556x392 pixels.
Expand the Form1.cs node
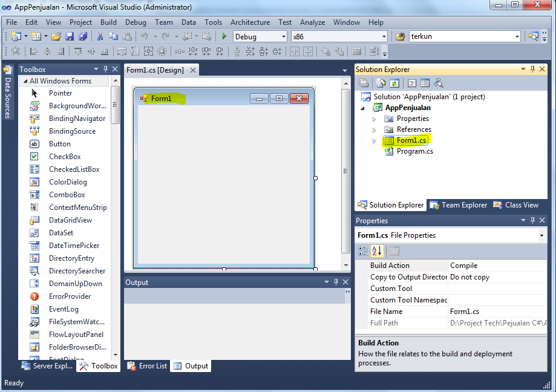(374, 141)
